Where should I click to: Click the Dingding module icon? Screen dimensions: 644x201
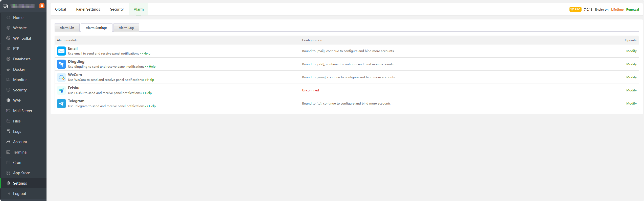(61, 64)
